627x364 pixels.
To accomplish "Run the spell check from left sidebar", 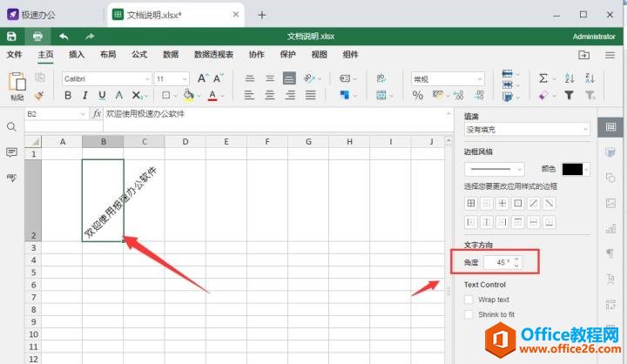I will tap(11, 178).
